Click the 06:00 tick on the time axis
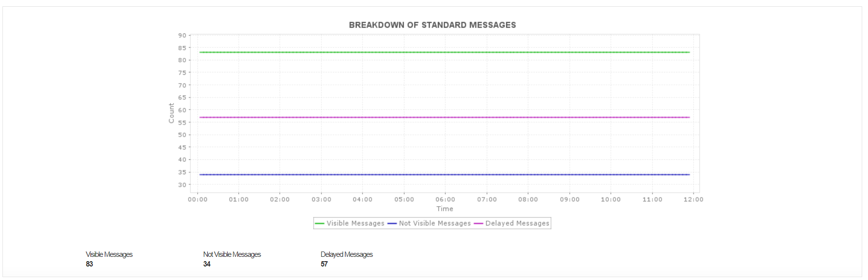The width and height of the screenshot is (868, 280). click(445, 199)
